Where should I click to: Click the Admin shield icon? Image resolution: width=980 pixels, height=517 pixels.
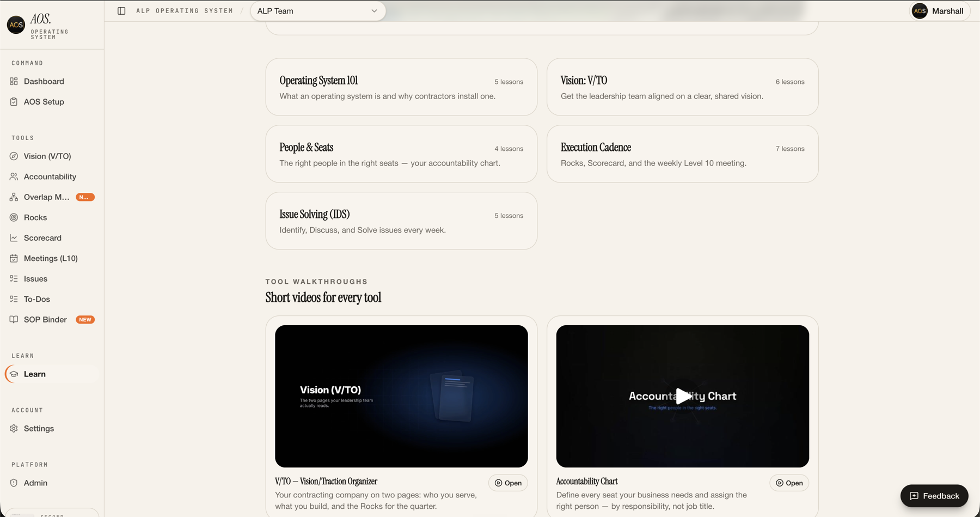14,483
